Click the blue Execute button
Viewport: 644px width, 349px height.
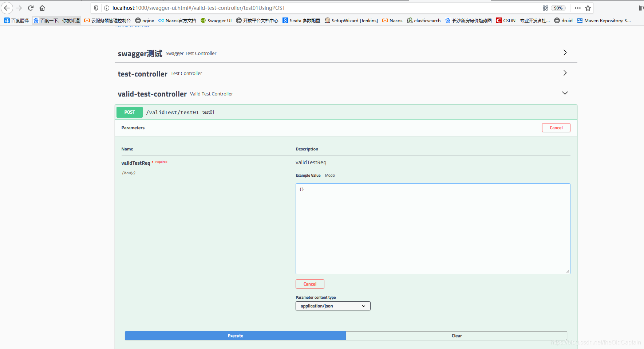(235, 336)
